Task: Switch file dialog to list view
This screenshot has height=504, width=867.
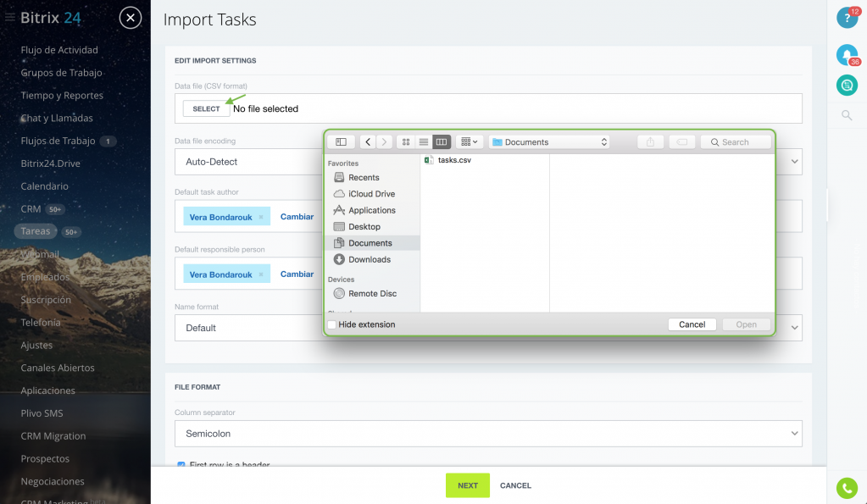Action: click(x=424, y=142)
